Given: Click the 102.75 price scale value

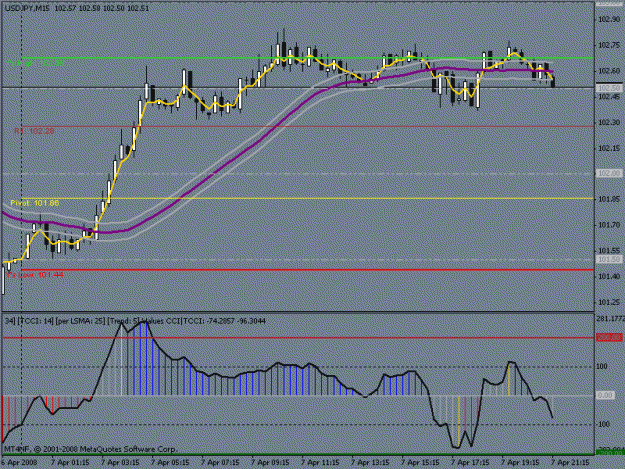Looking at the screenshot, I should point(609,45).
